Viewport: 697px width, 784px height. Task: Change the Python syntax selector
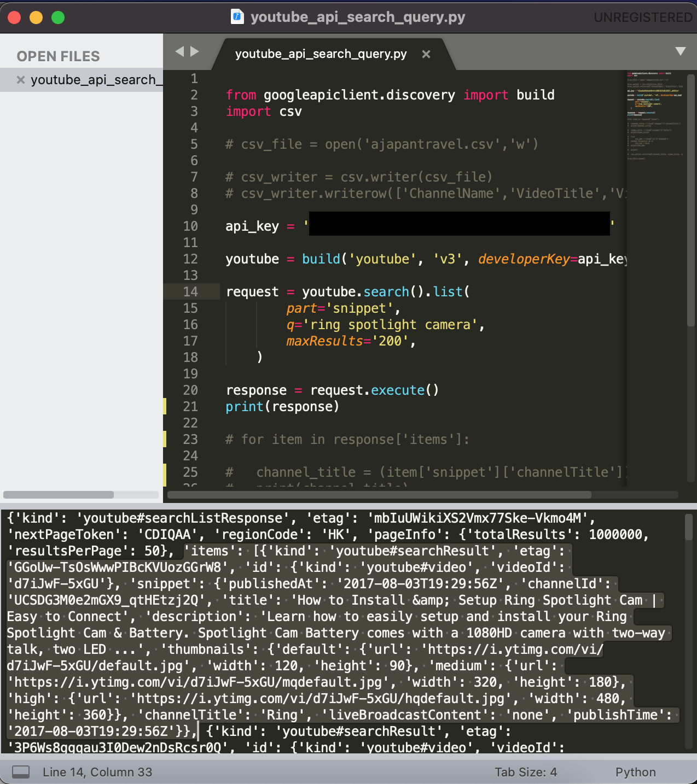click(635, 772)
